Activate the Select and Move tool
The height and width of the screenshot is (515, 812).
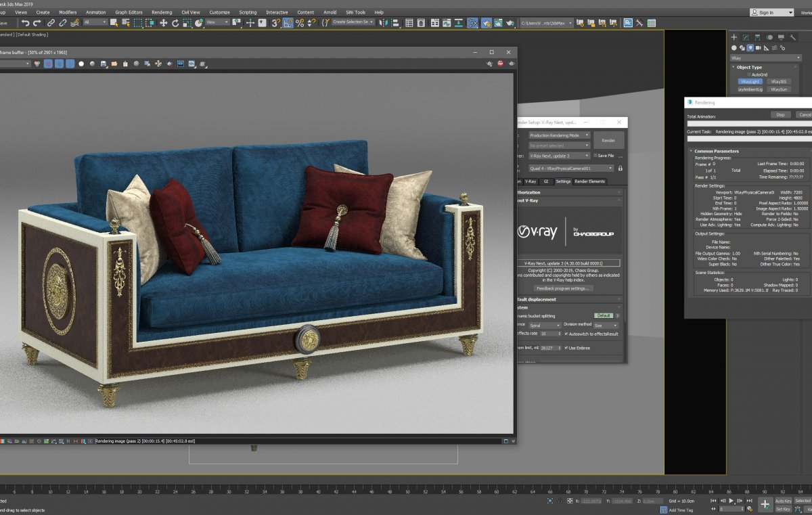click(163, 22)
